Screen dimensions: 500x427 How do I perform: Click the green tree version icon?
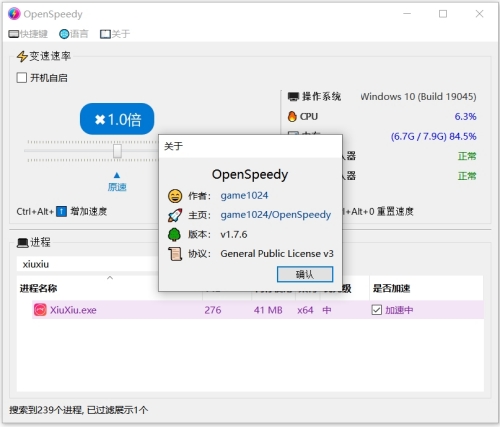pyautogui.click(x=174, y=235)
